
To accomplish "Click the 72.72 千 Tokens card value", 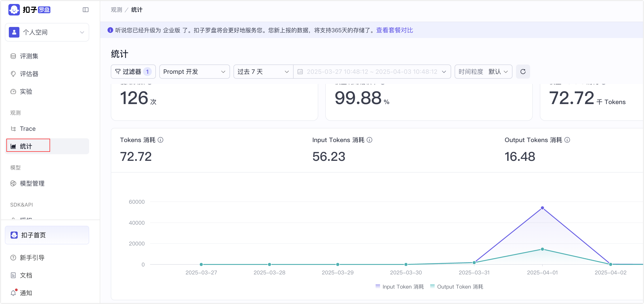I will click(x=587, y=98).
